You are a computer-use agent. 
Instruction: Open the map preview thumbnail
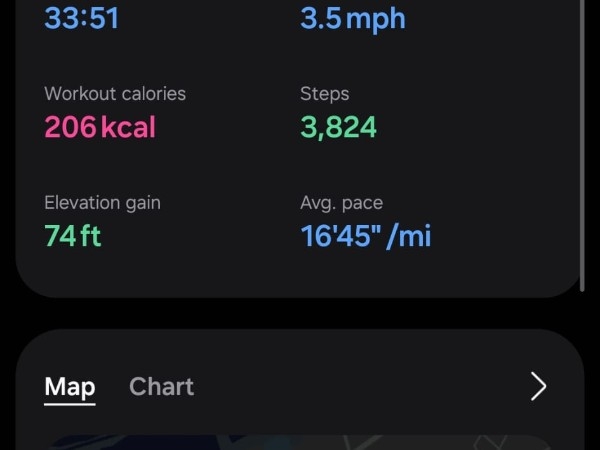click(300, 442)
